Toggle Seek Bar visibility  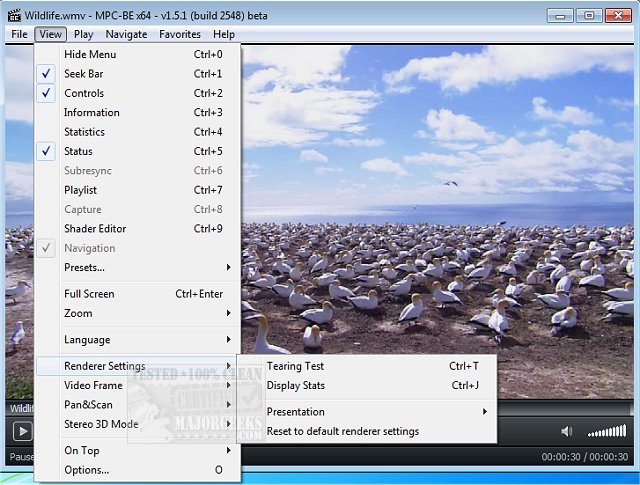[x=138, y=74]
